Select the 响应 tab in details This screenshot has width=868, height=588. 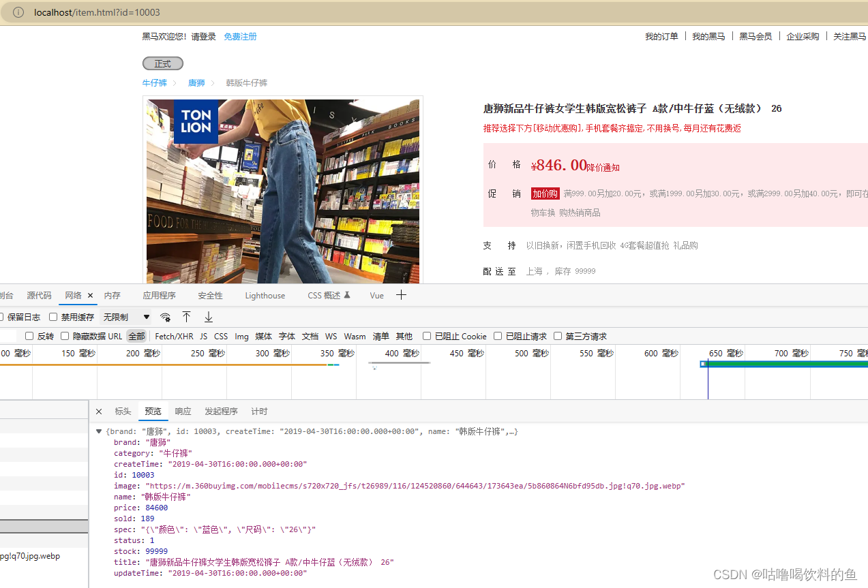pyautogui.click(x=183, y=412)
